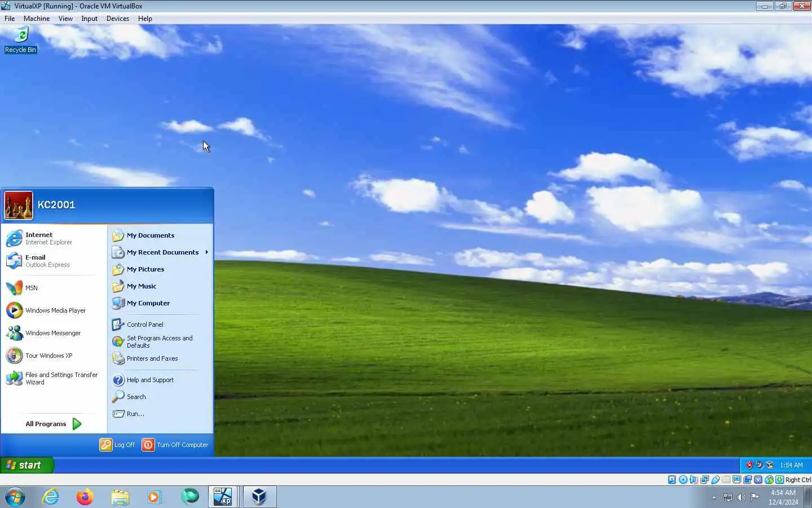Image resolution: width=812 pixels, height=508 pixels.
Task: Click Show desktop strip at taskbar end
Action: point(809,497)
